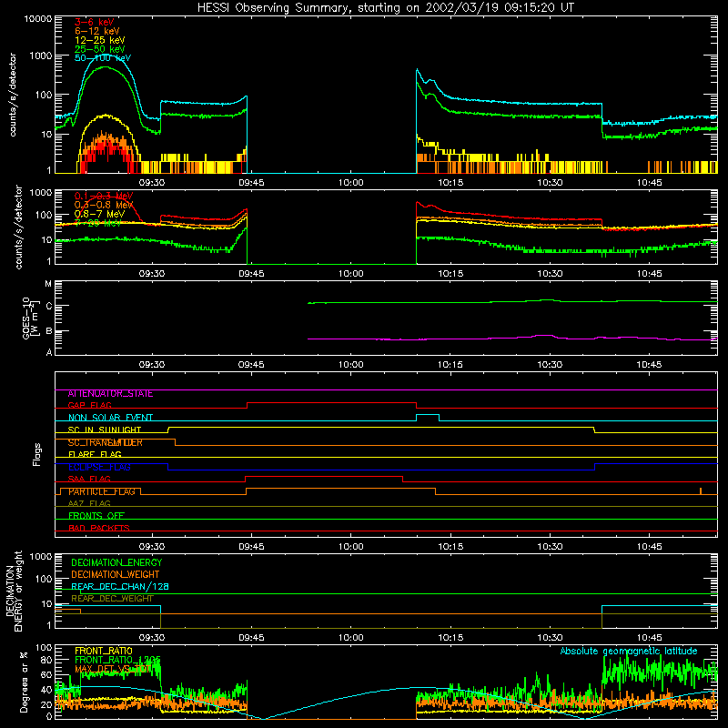Click the 0.8-7 MeV legend label

tap(99, 214)
